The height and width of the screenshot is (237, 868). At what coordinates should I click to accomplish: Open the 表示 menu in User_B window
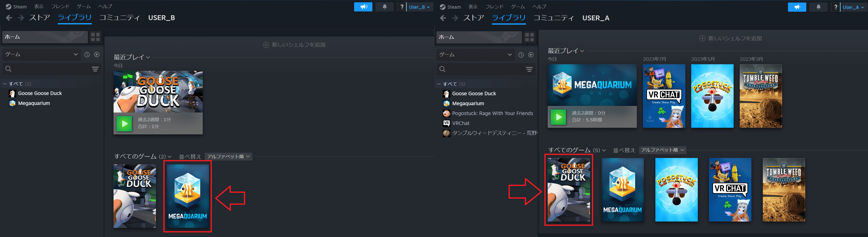click(39, 7)
